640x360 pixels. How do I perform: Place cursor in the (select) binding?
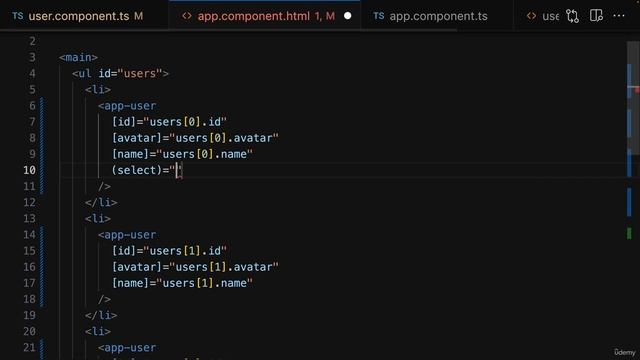pos(147,170)
